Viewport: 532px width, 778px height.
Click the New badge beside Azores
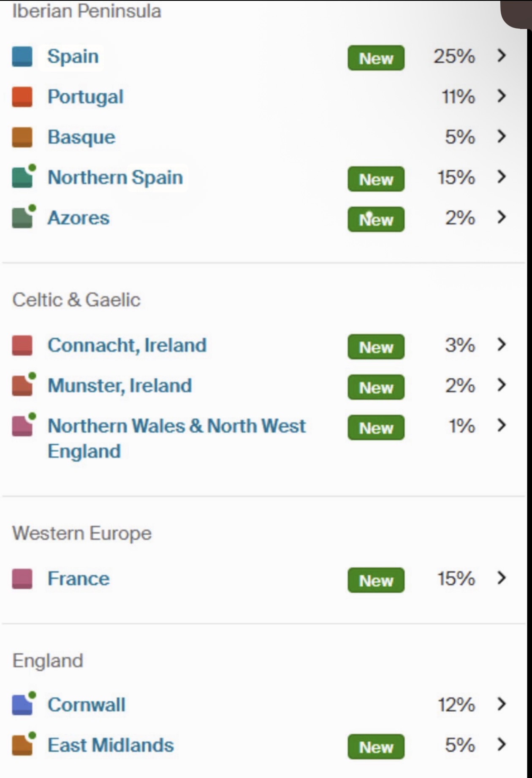pyautogui.click(x=376, y=219)
